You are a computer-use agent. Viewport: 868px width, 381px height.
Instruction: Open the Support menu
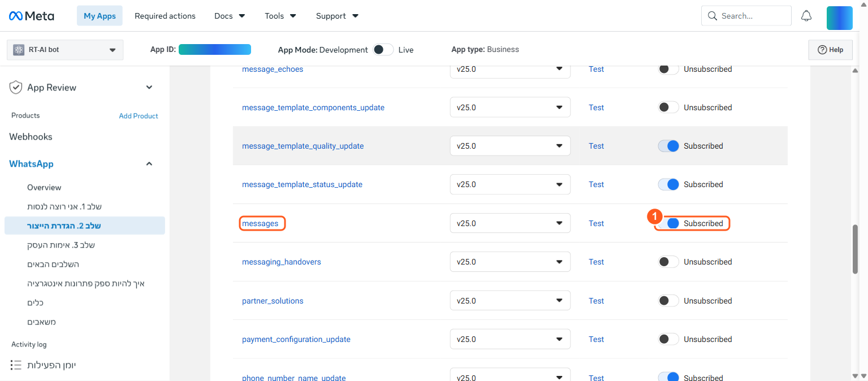pyautogui.click(x=338, y=16)
